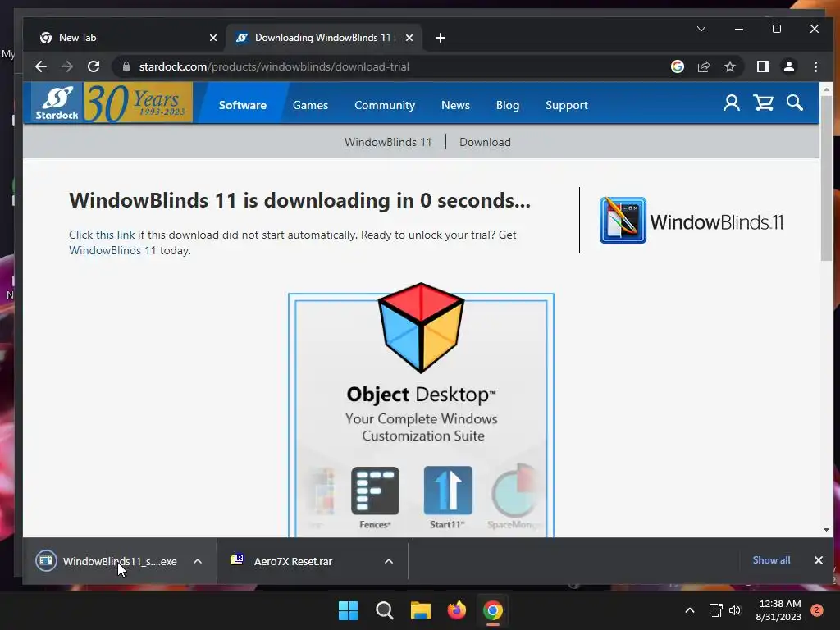Open the Games menu
Viewport: 840px width, 630px height.
pyautogui.click(x=310, y=105)
